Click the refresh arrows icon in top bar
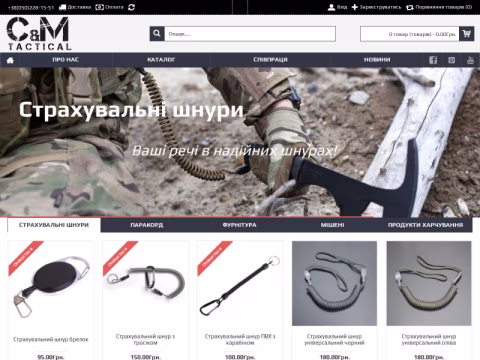The image size is (480, 360). pos(131,7)
